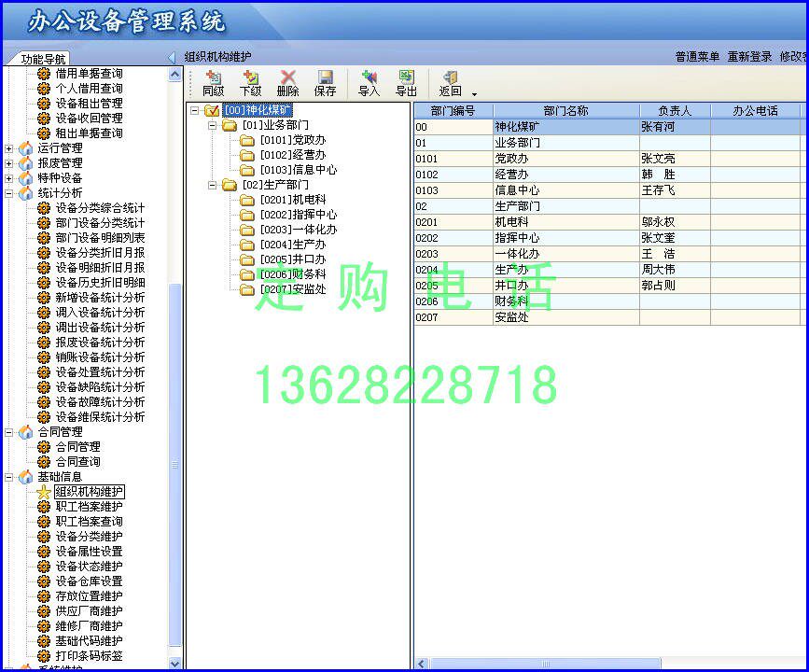The height and width of the screenshot is (672, 809).
Task: Click the gear icon beside 个人借用查询
Action: (x=44, y=89)
